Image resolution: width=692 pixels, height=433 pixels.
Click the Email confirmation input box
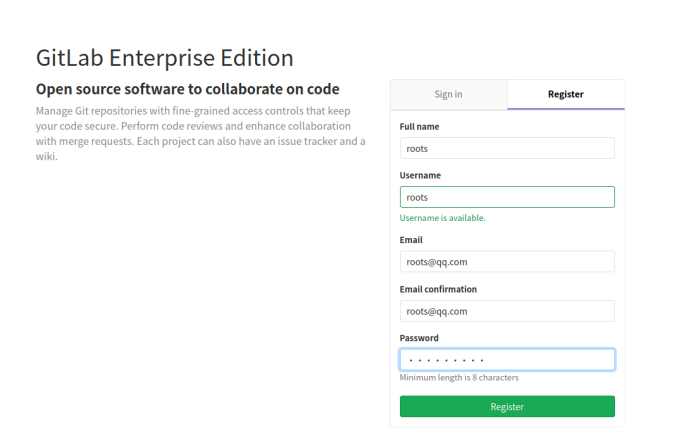click(x=507, y=311)
